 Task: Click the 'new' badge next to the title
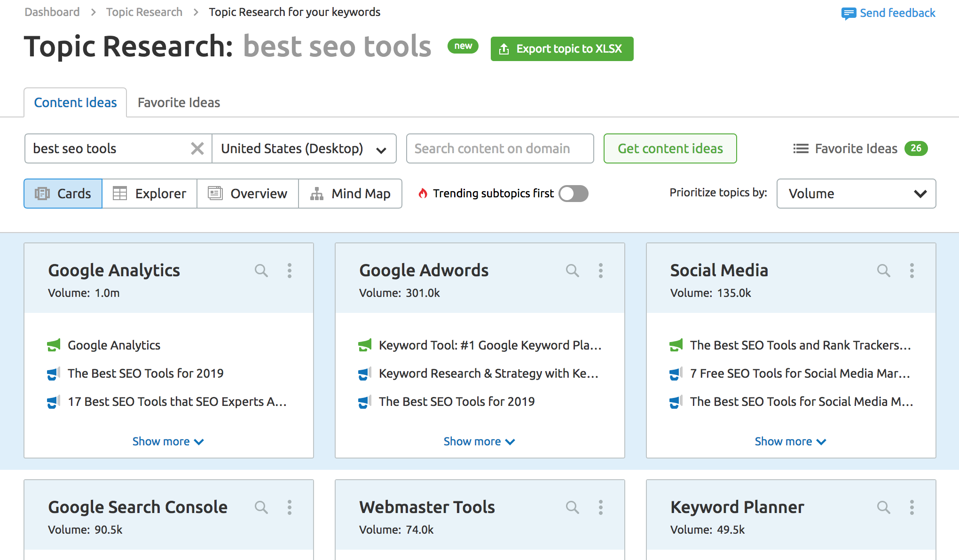click(463, 46)
